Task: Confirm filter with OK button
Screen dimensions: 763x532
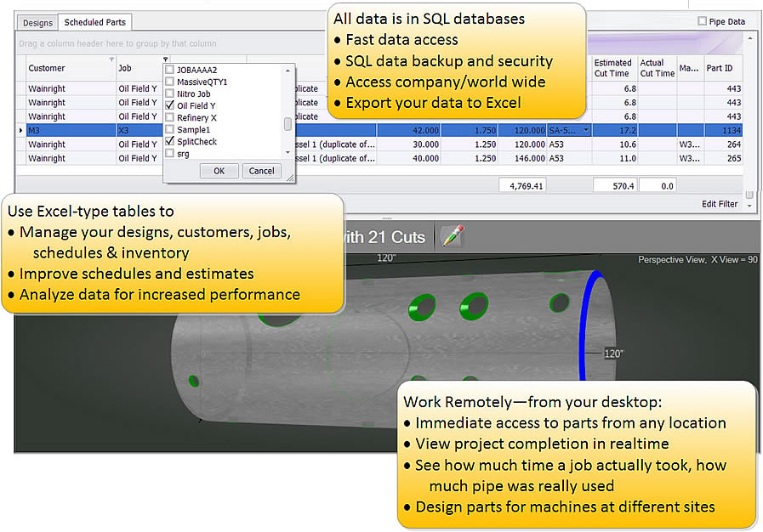Action: click(219, 171)
